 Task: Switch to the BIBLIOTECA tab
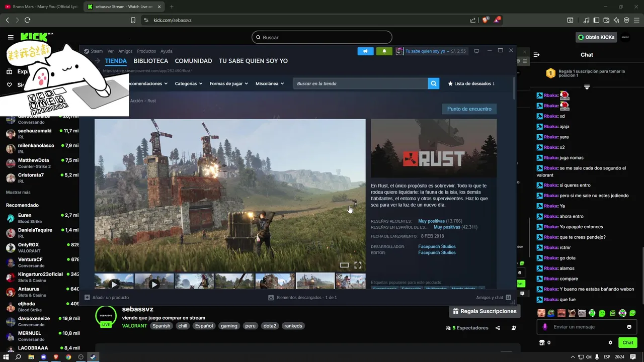[151, 61]
